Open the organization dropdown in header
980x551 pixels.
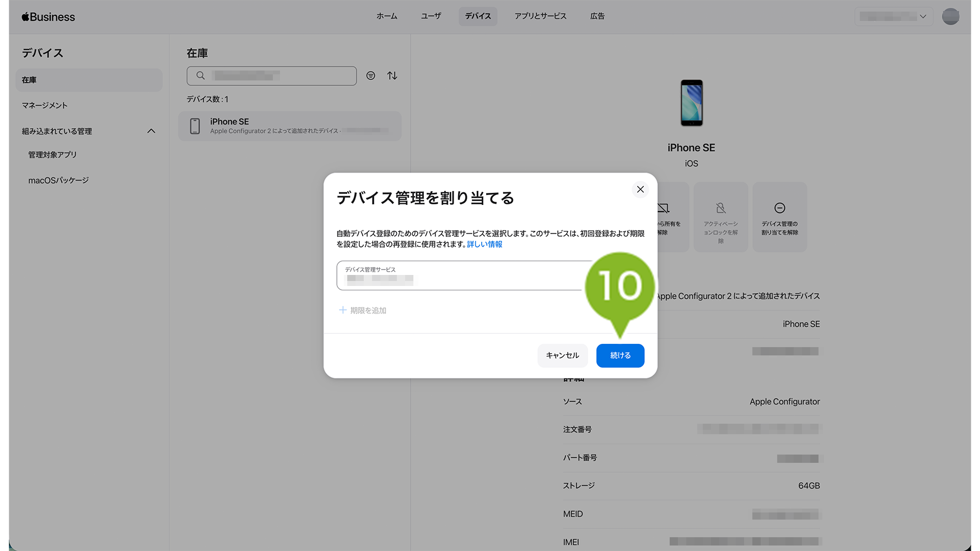(x=893, y=17)
